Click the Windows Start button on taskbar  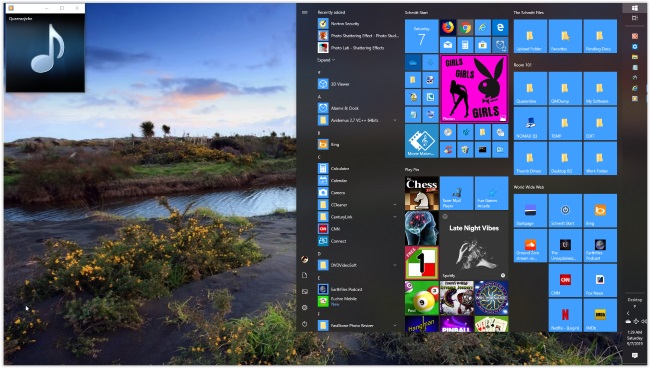[635, 8]
